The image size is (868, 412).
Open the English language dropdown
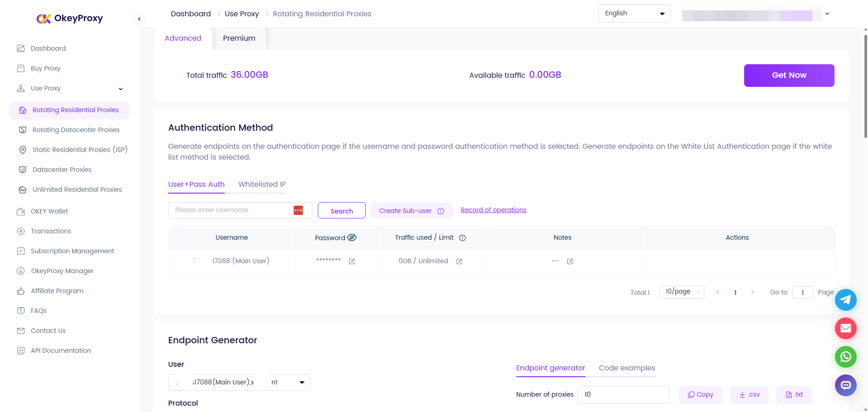click(634, 14)
